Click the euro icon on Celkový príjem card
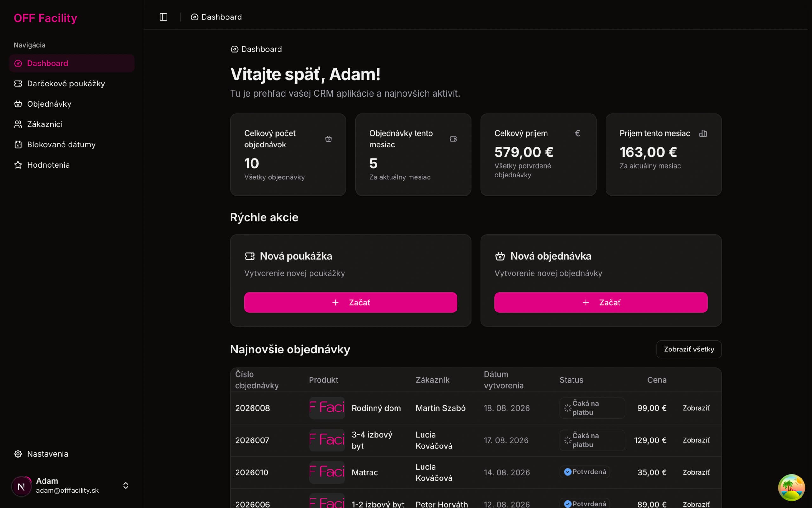This screenshot has width=812, height=508. click(x=578, y=133)
